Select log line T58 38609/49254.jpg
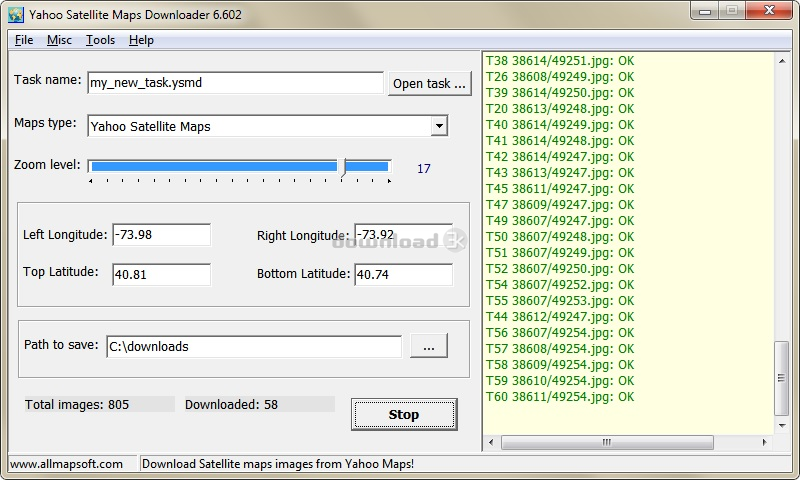 pos(560,365)
